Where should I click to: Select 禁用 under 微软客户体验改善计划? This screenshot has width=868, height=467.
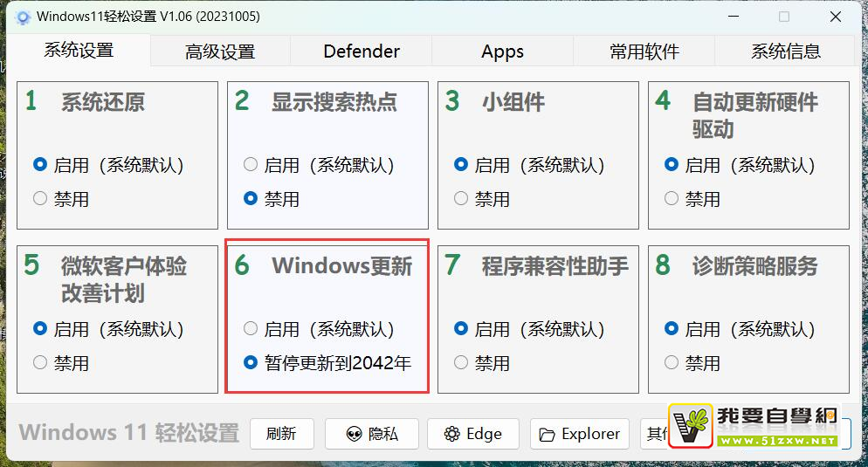[x=40, y=362]
